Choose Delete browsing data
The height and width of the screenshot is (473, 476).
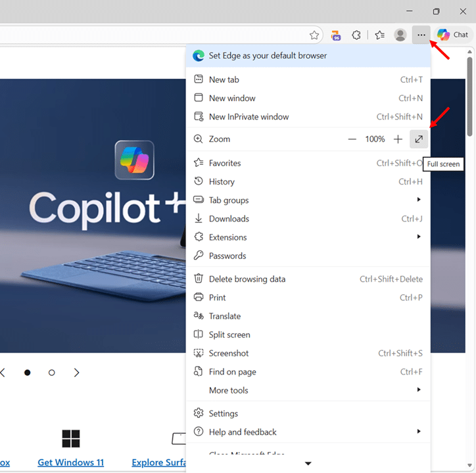click(247, 279)
